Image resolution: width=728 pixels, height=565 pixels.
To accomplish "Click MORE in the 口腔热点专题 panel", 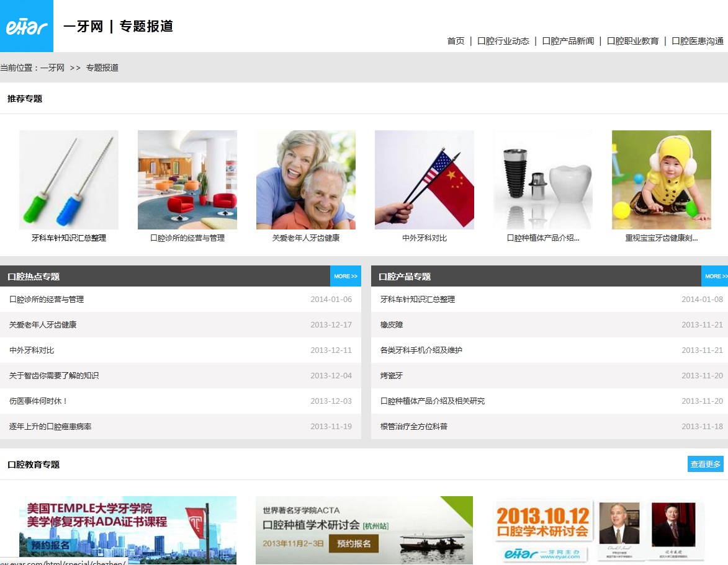I will coord(345,276).
